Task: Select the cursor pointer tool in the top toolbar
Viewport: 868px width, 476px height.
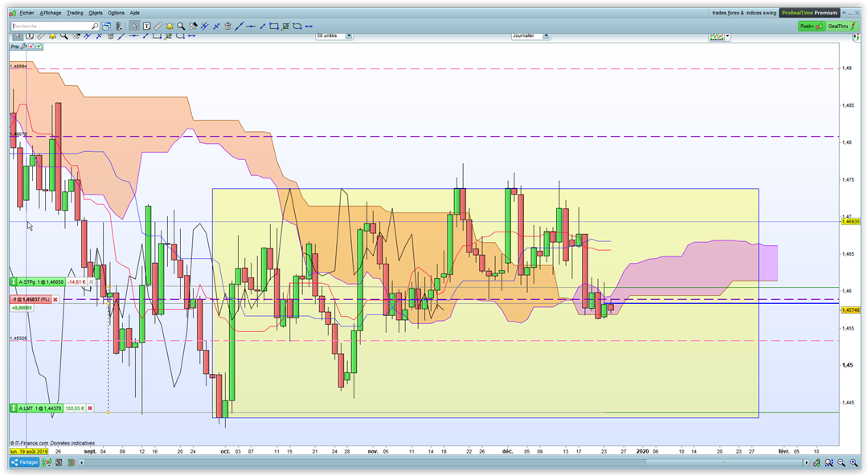Action: (x=135, y=26)
